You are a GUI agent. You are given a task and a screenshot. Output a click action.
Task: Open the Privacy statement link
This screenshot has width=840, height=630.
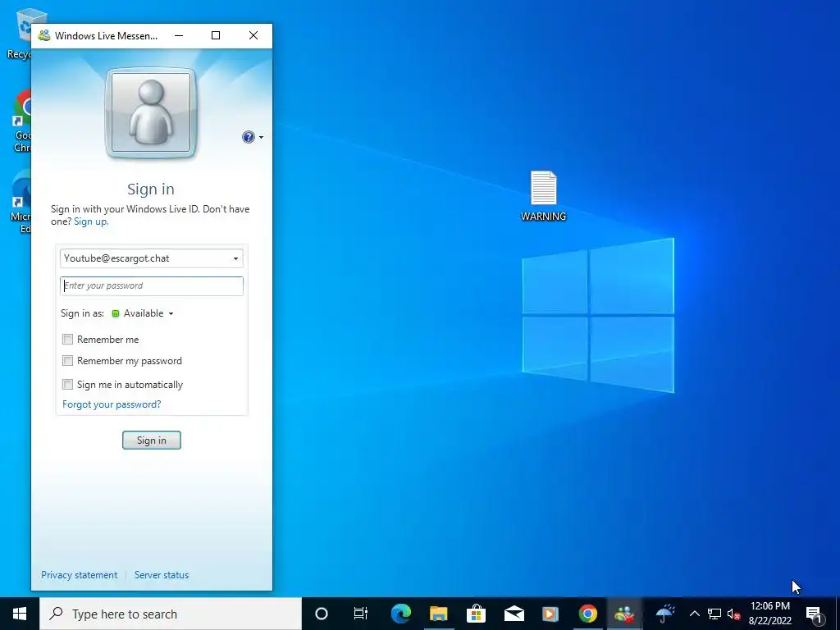point(80,575)
